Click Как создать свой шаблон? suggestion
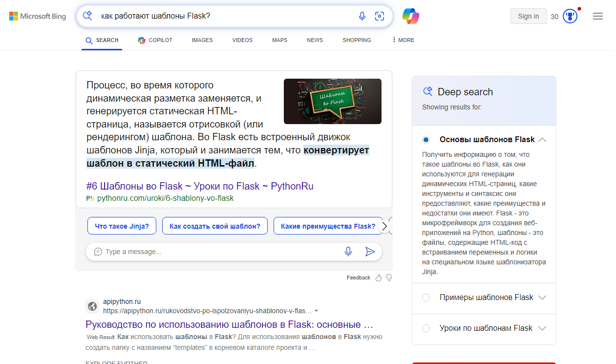Viewport: 616px width, 364px height. coord(215,226)
